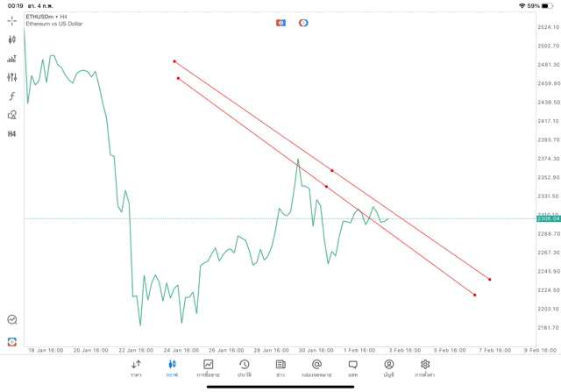Open the ประวัติ (History) tab
Viewport: 561px width, 392px height.
click(x=244, y=368)
